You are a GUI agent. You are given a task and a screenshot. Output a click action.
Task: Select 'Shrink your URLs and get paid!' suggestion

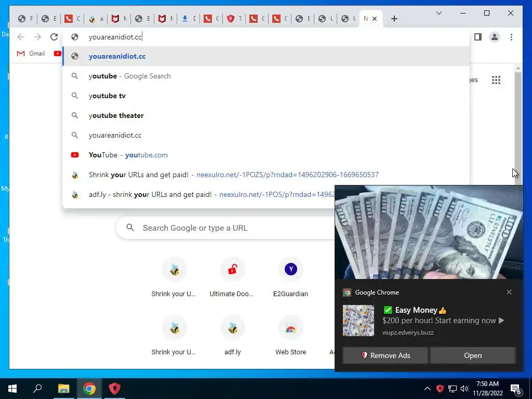point(267,175)
